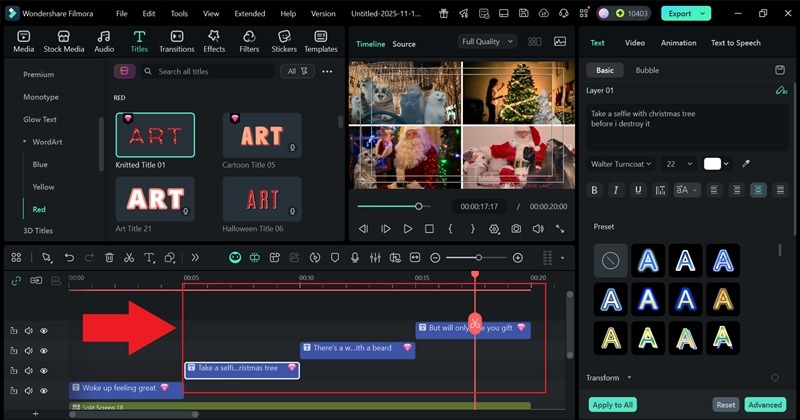Click the undo arrow in timeline toolbar

click(x=69, y=257)
